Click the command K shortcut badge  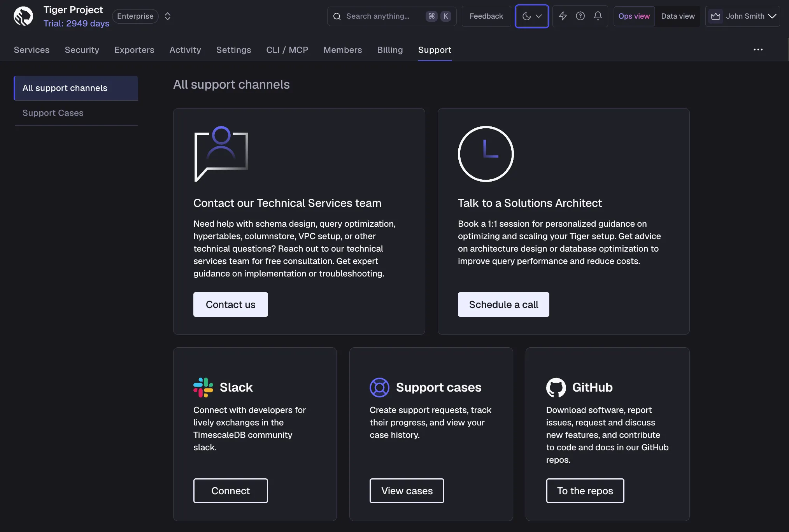pos(438,16)
